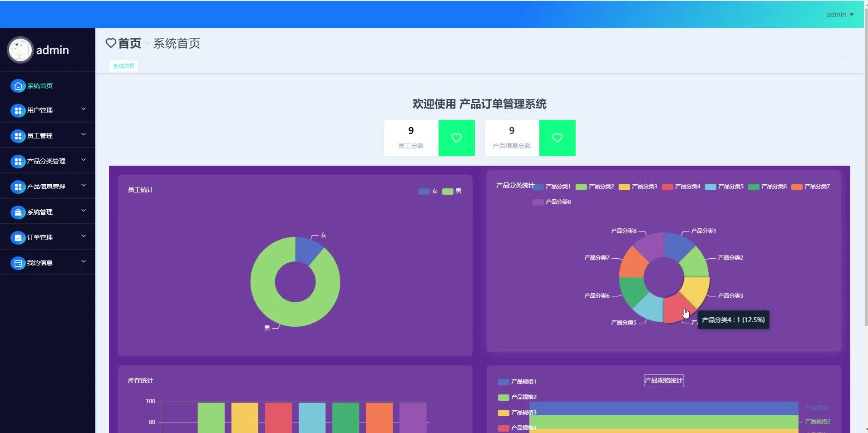Select the 系统首页 tab tag below the header
Viewport: 868px width, 433px height.
[x=124, y=66]
